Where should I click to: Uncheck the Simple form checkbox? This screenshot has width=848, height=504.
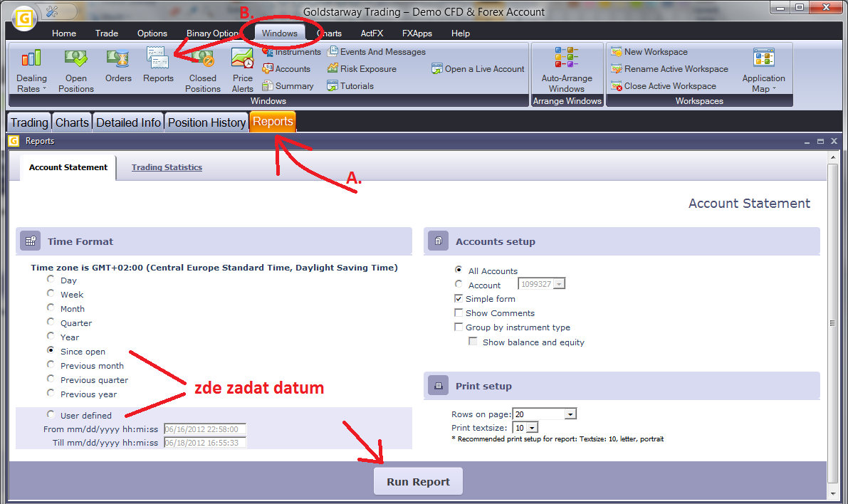point(459,298)
